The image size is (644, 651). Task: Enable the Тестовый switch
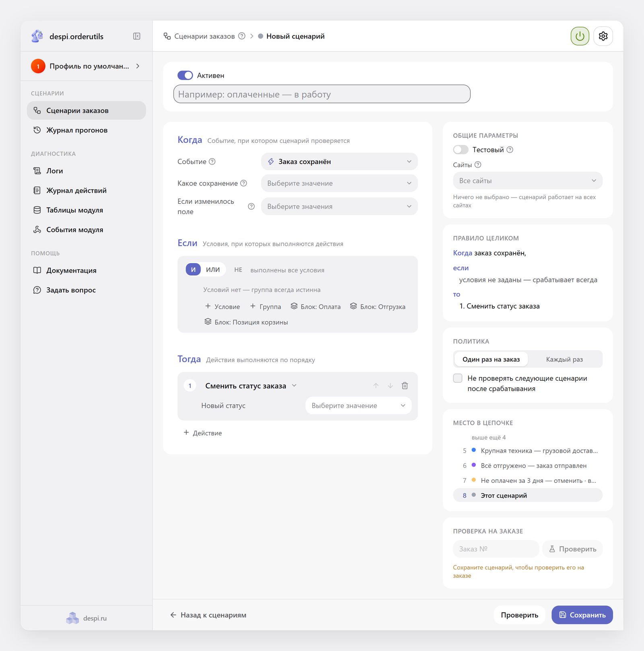[460, 150]
